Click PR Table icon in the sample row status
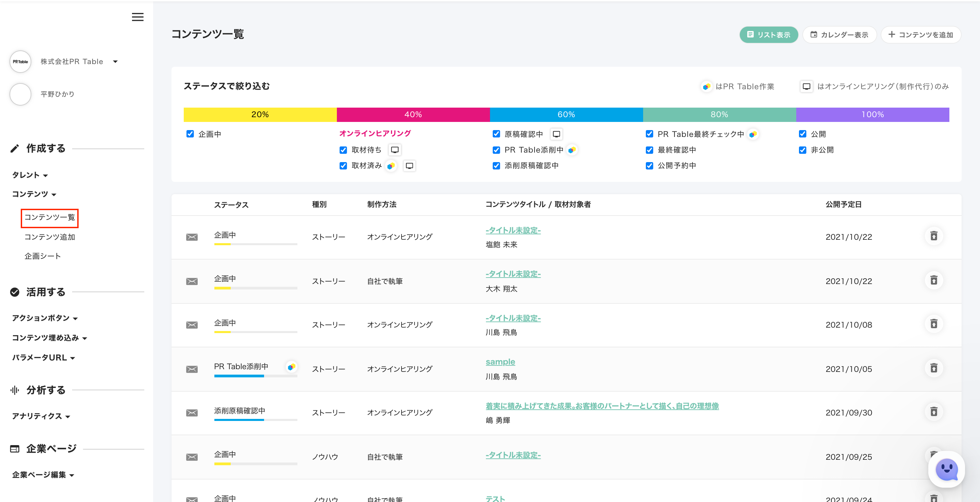Screen dimensions: 980x502 coord(291,367)
